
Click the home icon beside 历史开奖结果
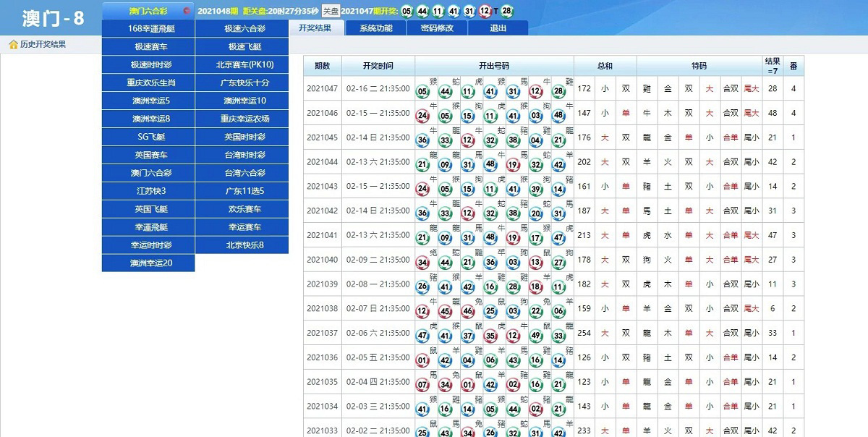click(13, 45)
